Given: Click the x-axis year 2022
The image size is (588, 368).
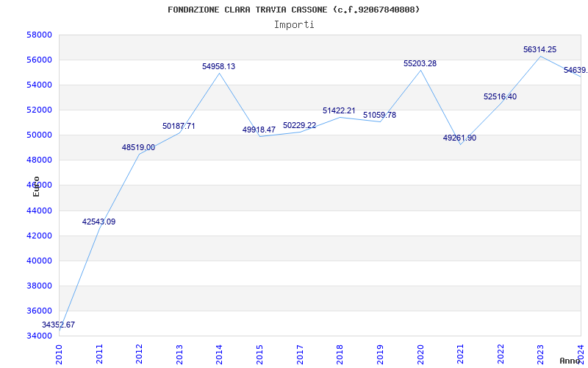Looking at the screenshot, I should (501, 355).
